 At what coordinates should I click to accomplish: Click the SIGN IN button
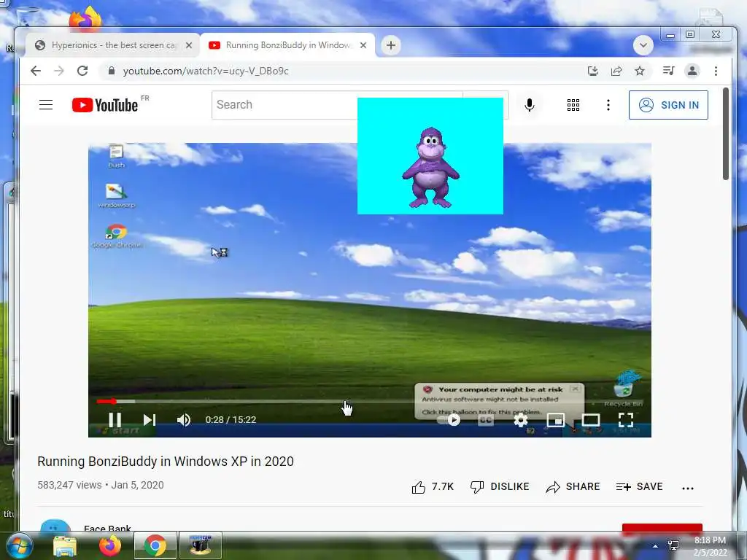point(668,105)
